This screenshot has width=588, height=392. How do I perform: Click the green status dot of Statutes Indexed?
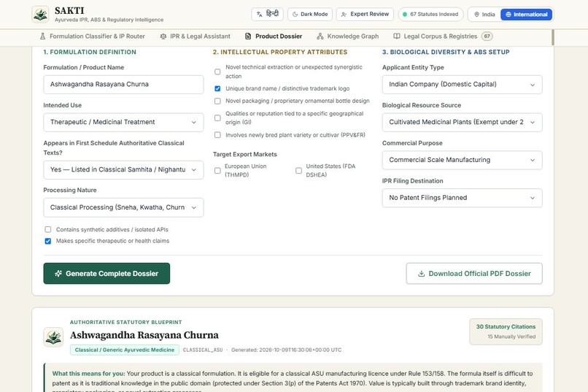[x=405, y=15]
